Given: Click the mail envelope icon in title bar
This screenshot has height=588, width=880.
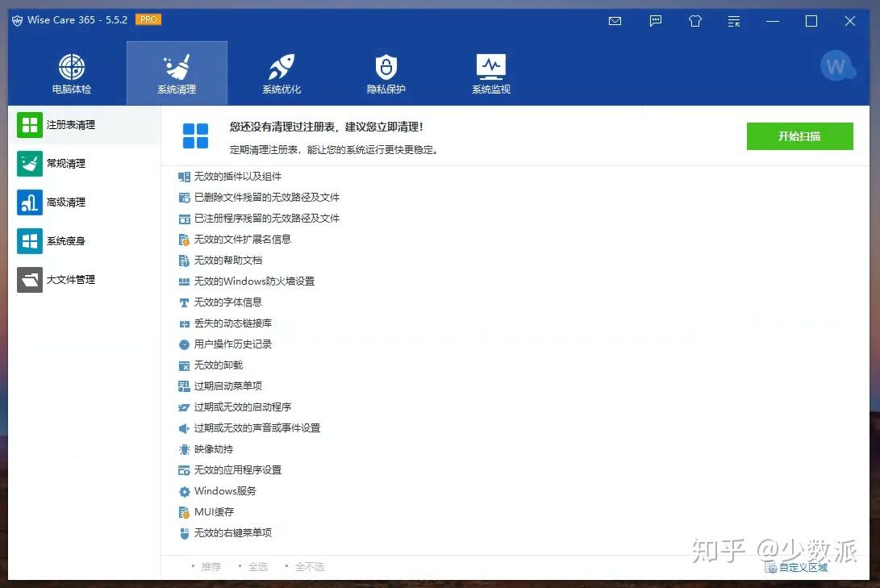Looking at the screenshot, I should (x=615, y=21).
